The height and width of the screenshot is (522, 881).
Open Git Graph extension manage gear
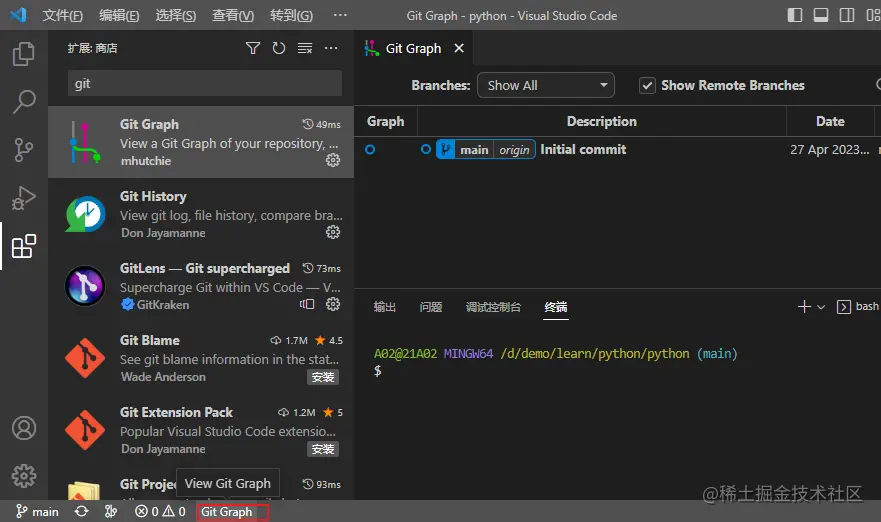point(333,160)
